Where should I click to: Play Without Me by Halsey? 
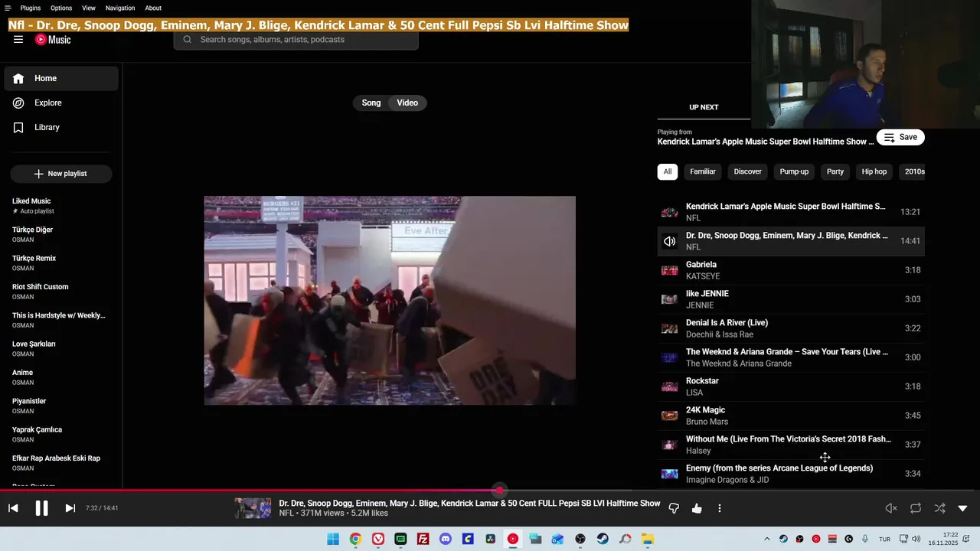[791, 445]
